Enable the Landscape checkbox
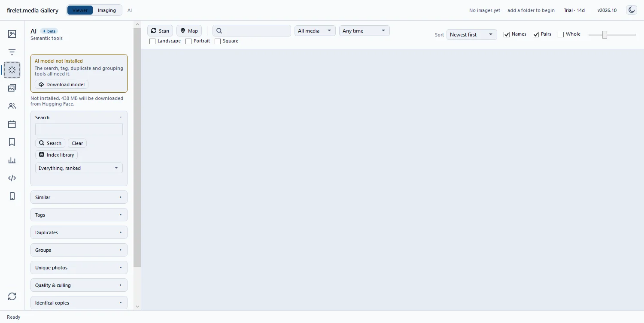The image size is (644, 323). (152, 41)
